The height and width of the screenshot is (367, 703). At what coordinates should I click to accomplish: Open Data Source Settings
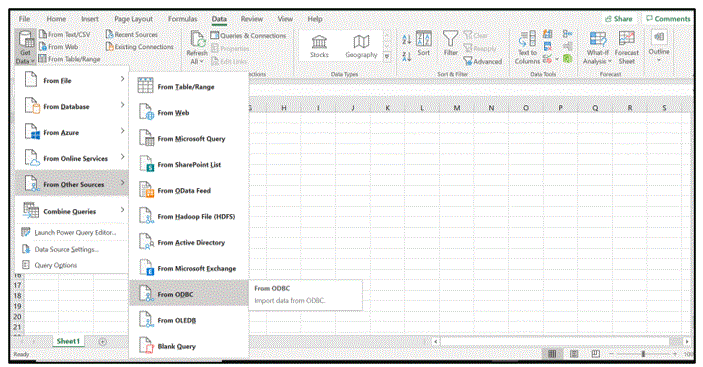[72, 249]
